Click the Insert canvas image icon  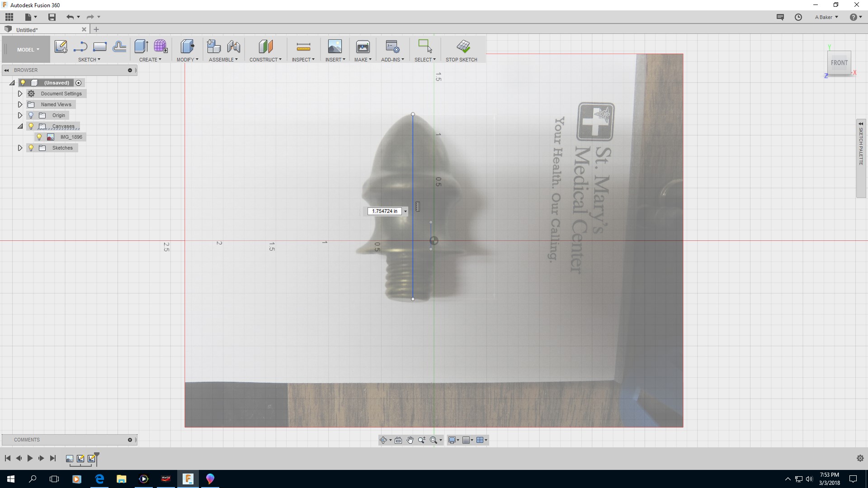pyautogui.click(x=335, y=47)
